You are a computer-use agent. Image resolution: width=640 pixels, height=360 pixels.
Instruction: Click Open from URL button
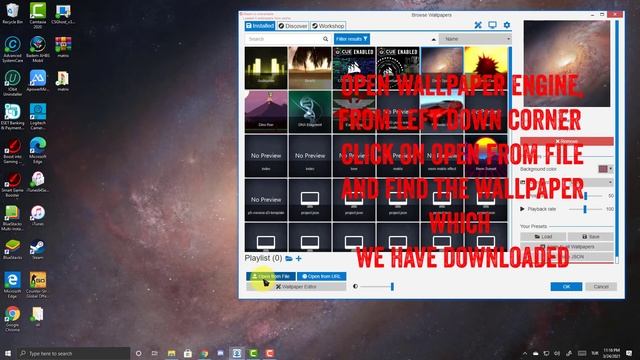(322, 276)
